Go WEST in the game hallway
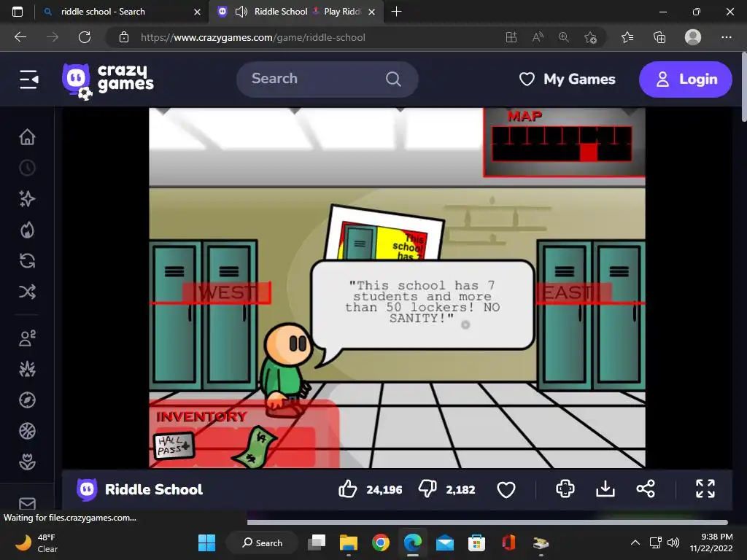This screenshot has width=747, height=560. click(227, 292)
